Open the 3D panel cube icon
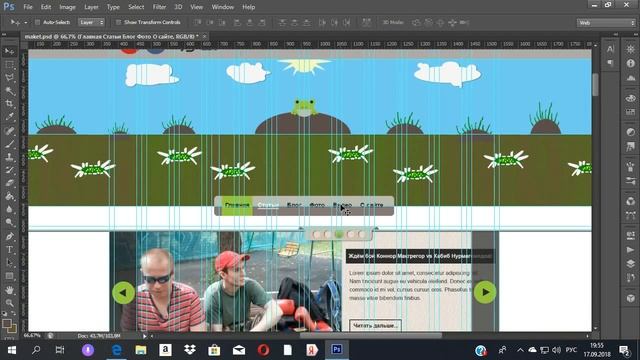 [x=631, y=298]
